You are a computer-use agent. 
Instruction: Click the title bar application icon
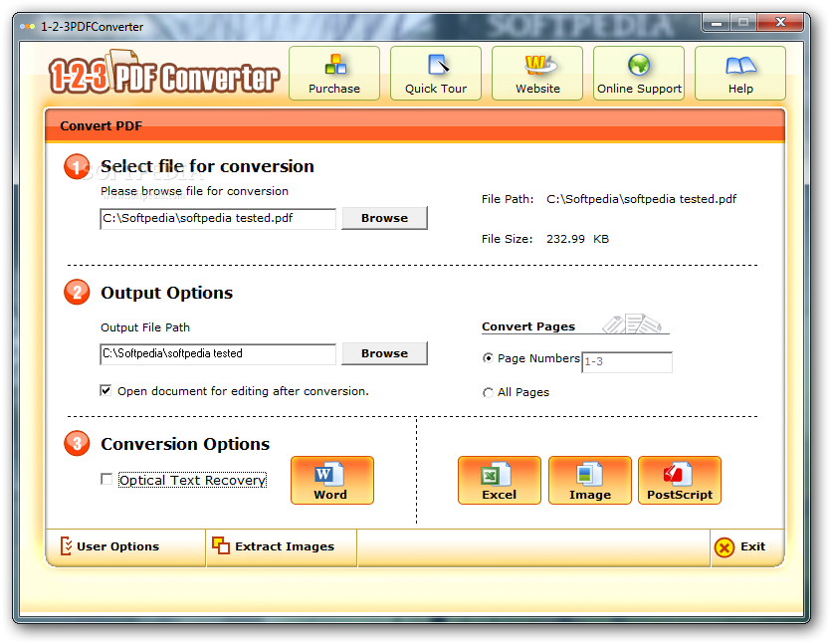tap(28, 26)
